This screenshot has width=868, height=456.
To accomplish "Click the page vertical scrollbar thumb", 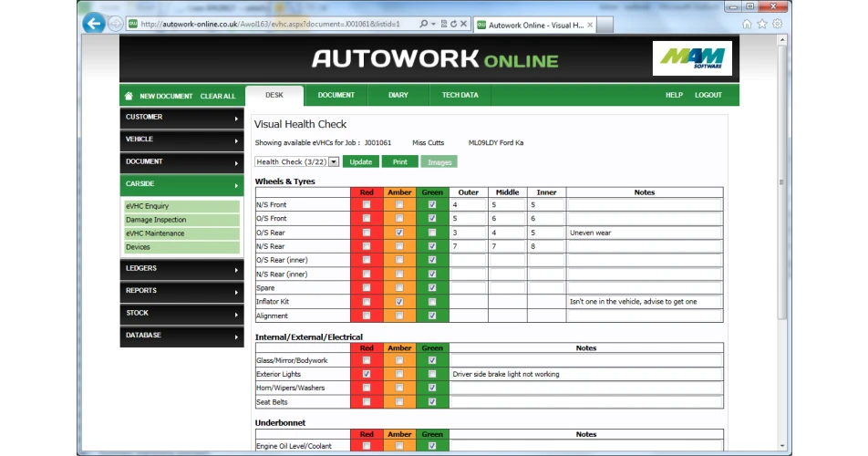I will 781,181.
